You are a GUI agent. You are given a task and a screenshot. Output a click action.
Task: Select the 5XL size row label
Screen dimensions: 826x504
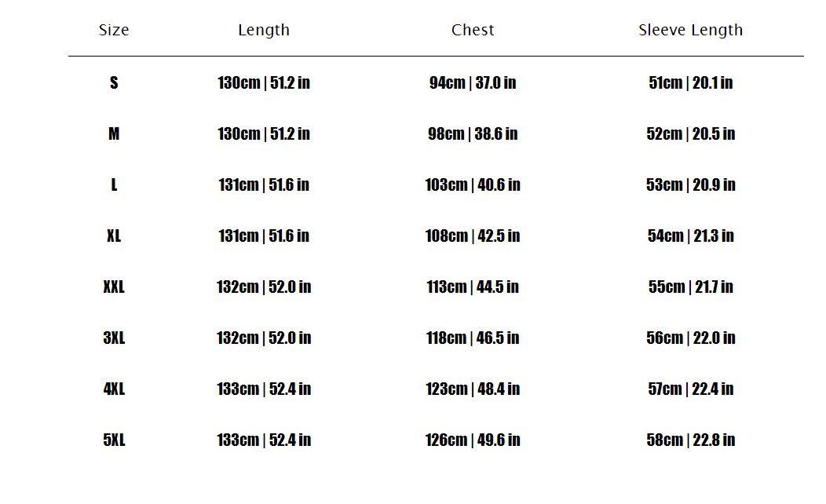point(114,440)
